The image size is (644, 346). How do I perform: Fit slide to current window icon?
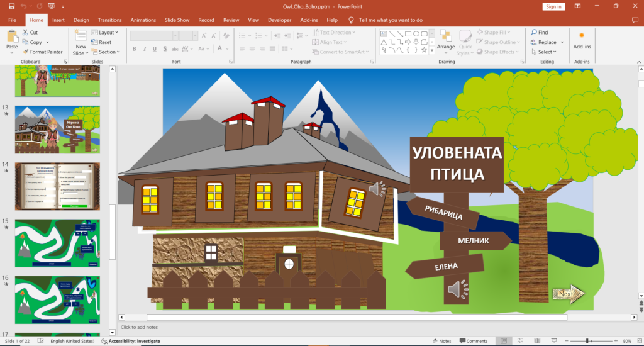point(639,341)
